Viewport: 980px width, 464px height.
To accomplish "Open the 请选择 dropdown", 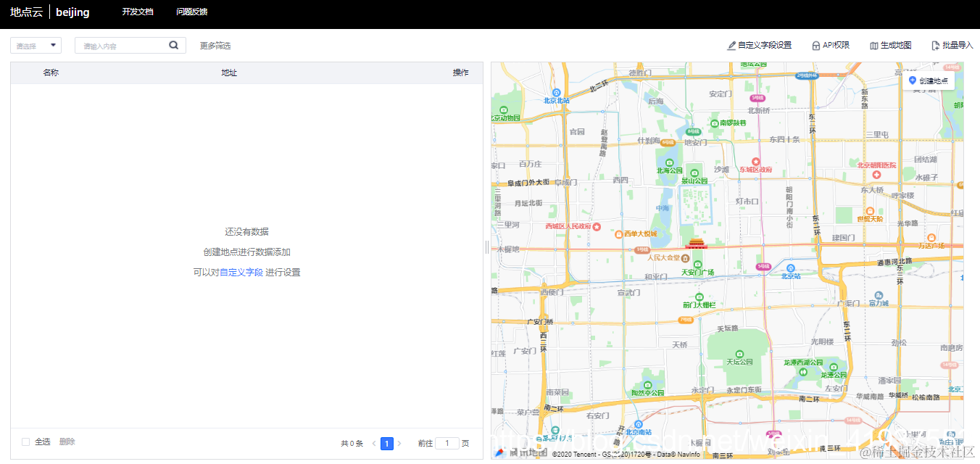I will [36, 46].
